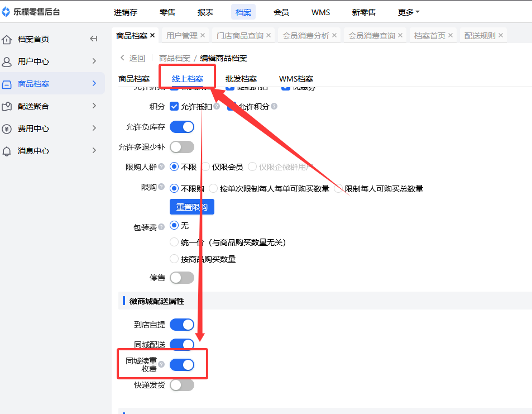Image resolution: width=532 pixels, height=414 pixels.
Task: Expand 配送聚合 sidebar chevron
Action: pyautogui.click(x=94, y=106)
